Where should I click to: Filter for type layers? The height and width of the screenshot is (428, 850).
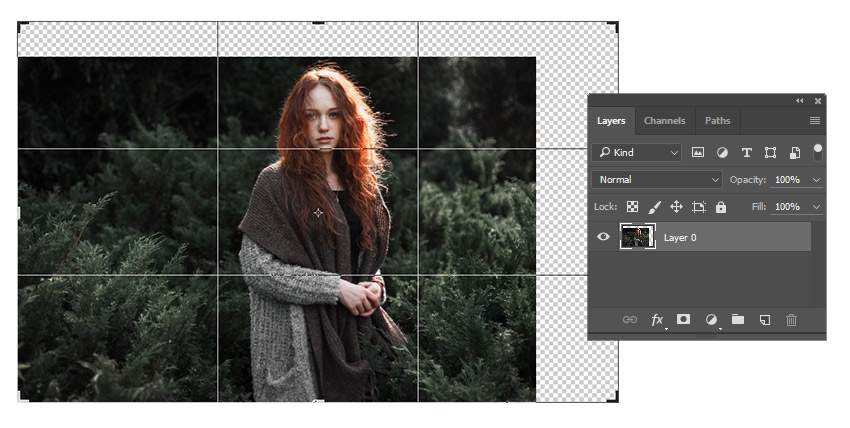746,153
